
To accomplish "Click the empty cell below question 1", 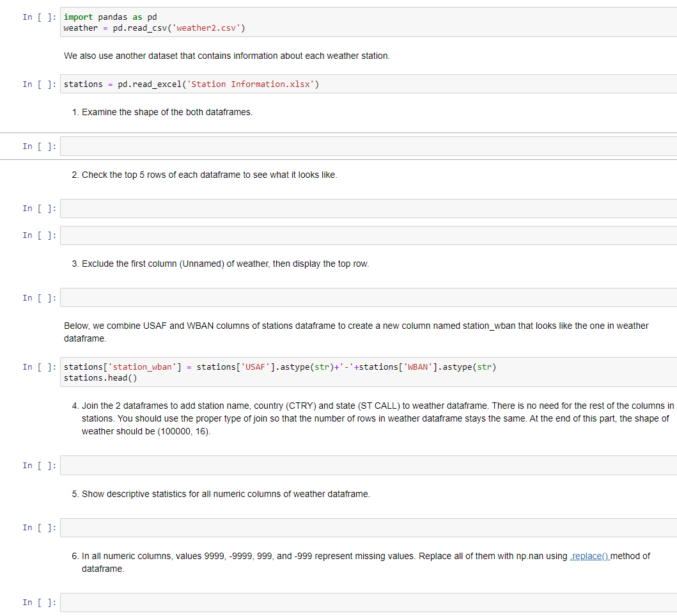I will pyautogui.click(x=320, y=146).
